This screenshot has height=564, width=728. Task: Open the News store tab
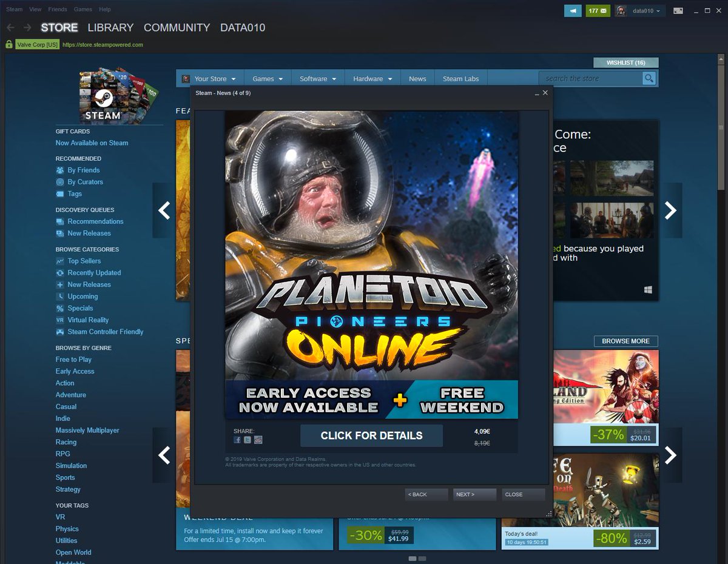pos(417,79)
